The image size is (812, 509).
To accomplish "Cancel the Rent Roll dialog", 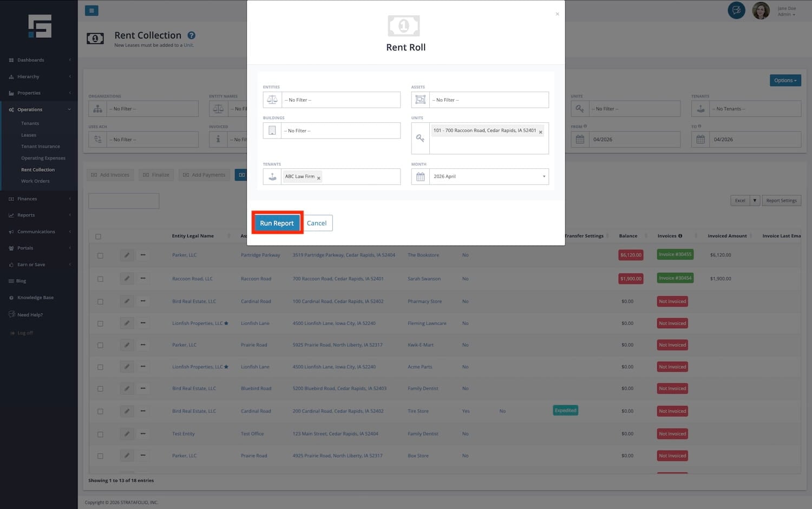I will point(317,223).
